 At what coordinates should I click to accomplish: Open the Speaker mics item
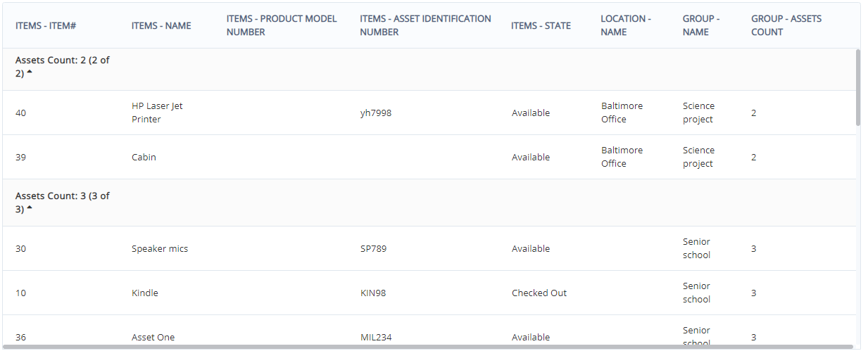160,249
